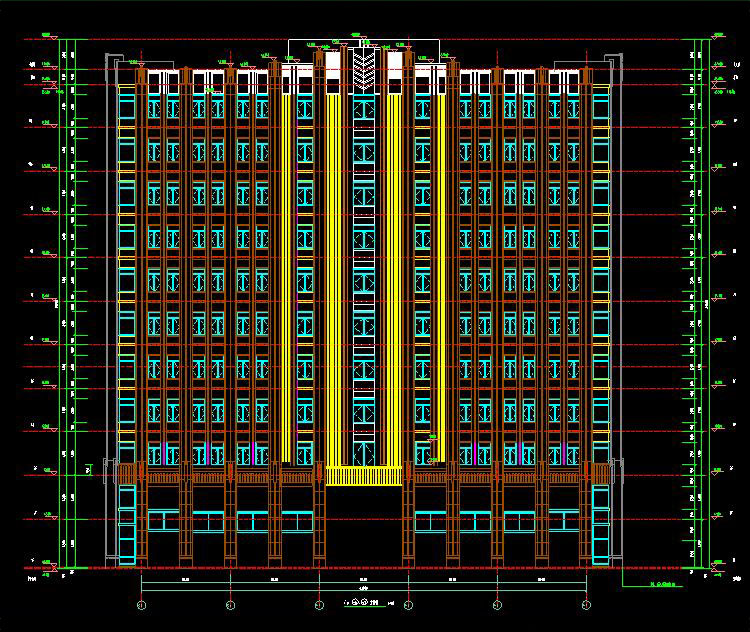Select the tall cyan ground-floor window at the far left edge
The image size is (750, 632).
[127, 525]
